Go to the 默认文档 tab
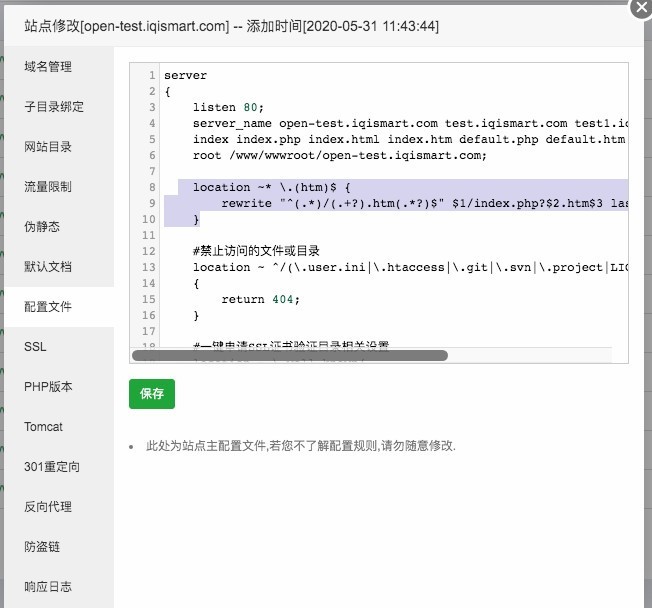The image size is (652, 608). [48, 267]
